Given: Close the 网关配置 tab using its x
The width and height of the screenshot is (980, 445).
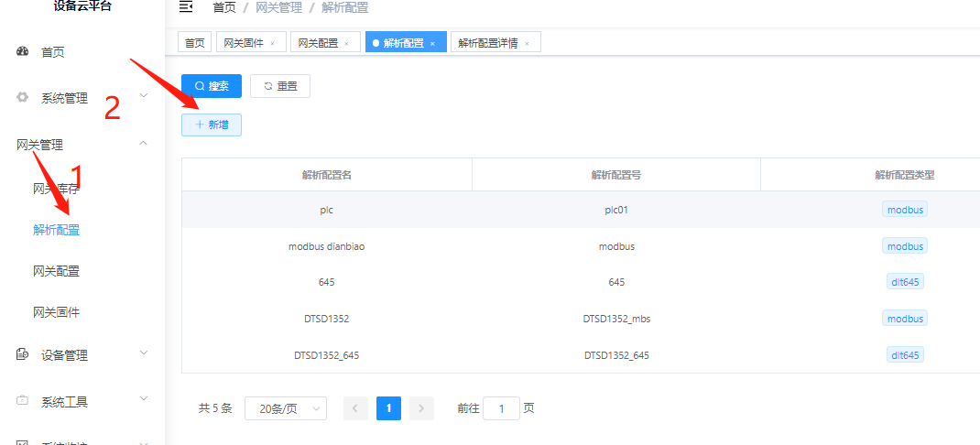Looking at the screenshot, I should (346, 43).
